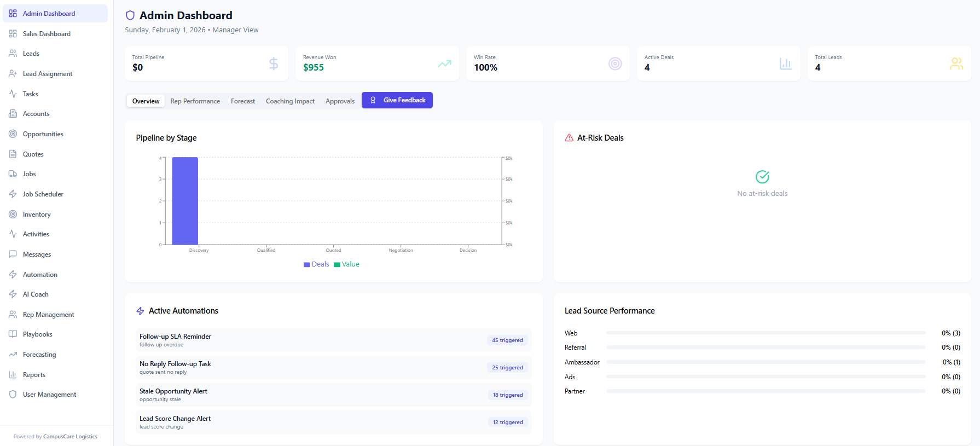The width and height of the screenshot is (980, 446).
Task: Click the 12 triggered badge on Lead Score Change
Action: tap(507, 422)
